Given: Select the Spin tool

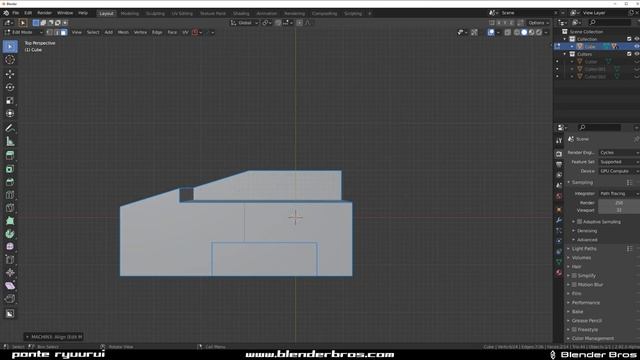Looking at the screenshot, I should click(x=10, y=234).
